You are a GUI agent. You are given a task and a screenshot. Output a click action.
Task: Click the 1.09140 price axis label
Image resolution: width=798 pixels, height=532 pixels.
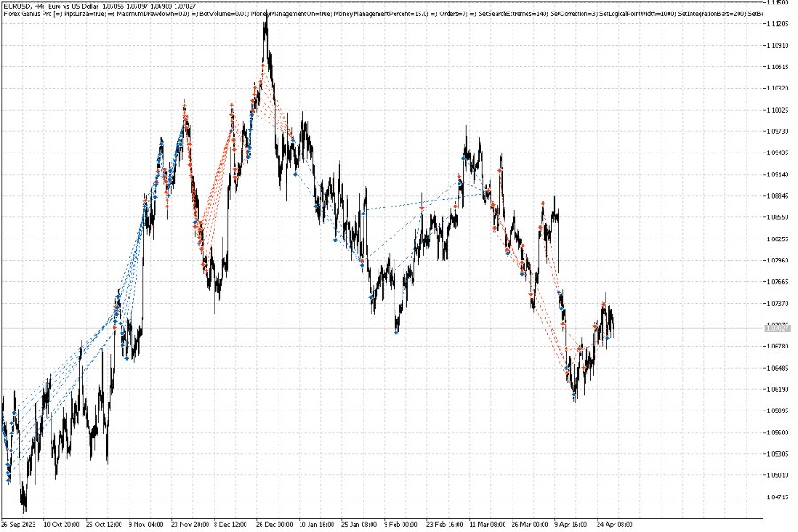coord(777,175)
